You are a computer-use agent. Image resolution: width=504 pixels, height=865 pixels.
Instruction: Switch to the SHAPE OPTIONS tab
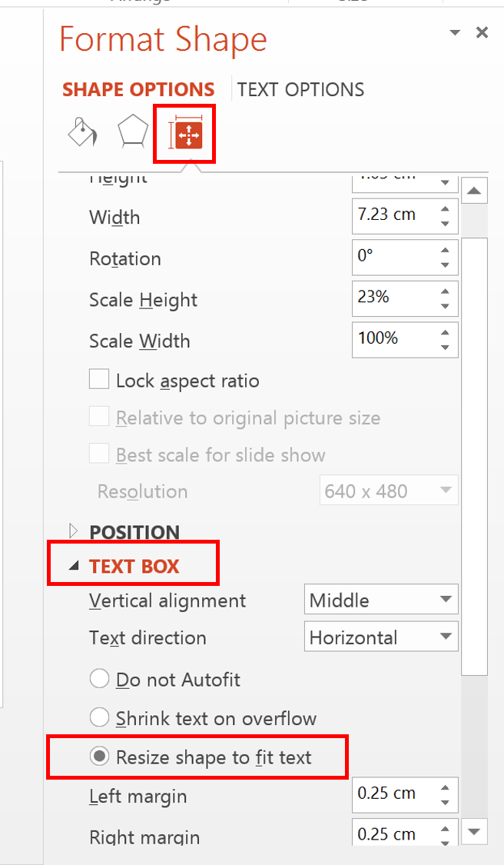click(138, 89)
